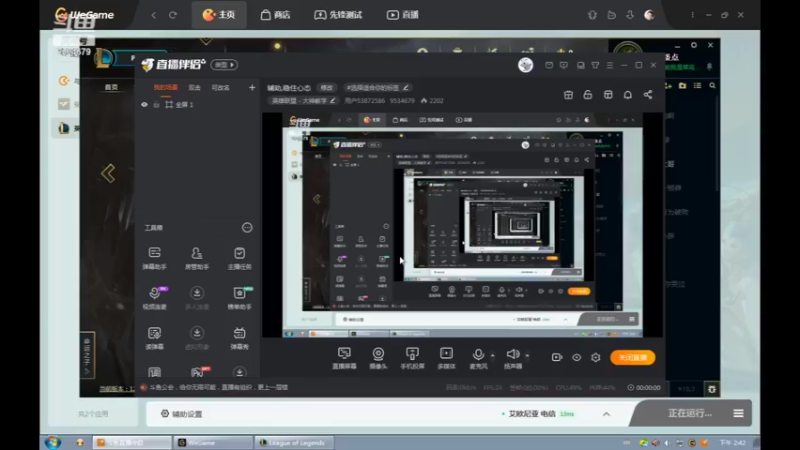Open 辅助设置 in WeGame bar
Viewport: 800px width, 450px height.
[x=182, y=414]
